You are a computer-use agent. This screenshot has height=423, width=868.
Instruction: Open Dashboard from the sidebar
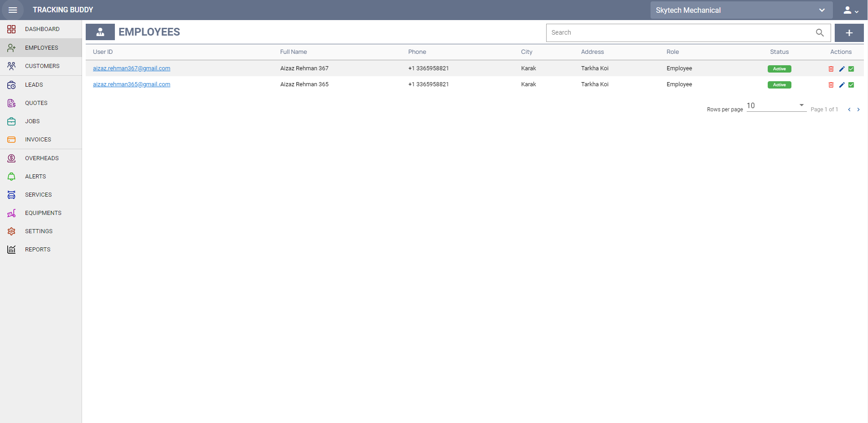[41, 29]
